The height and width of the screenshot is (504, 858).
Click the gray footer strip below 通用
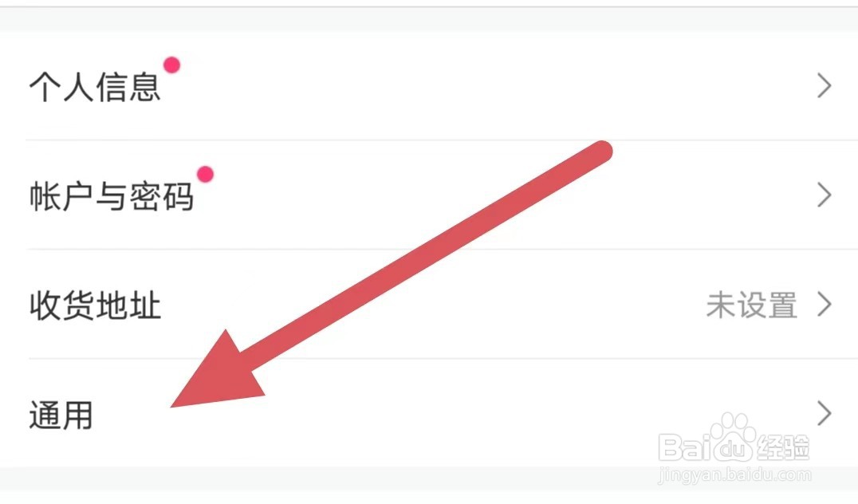click(x=429, y=478)
